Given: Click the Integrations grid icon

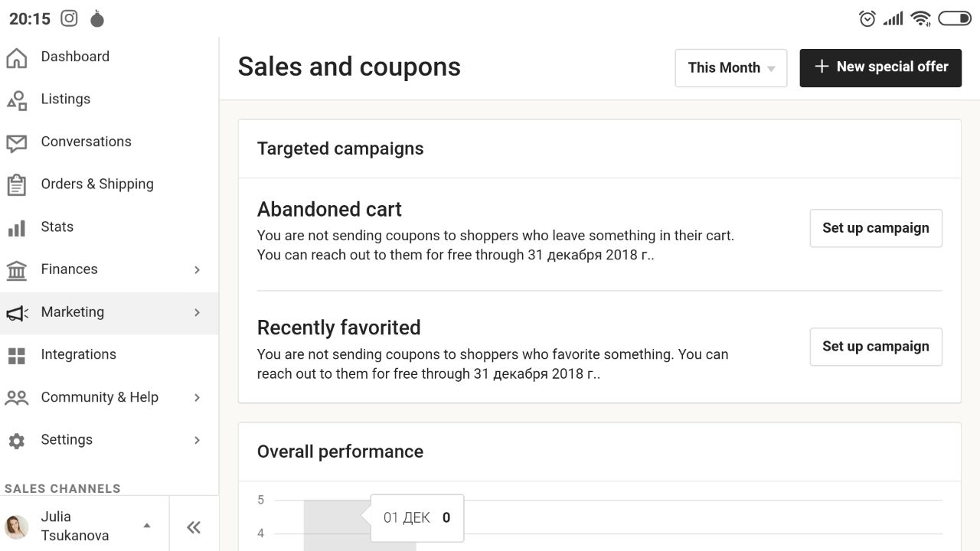Looking at the screenshot, I should point(16,355).
